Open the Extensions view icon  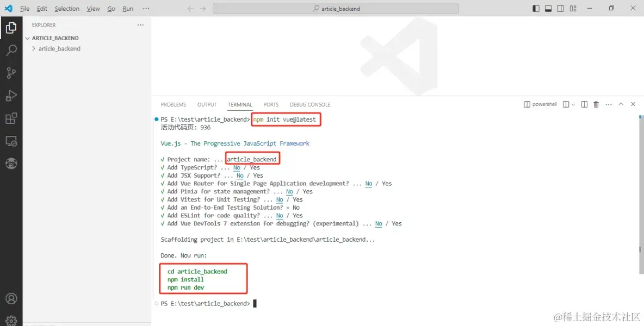pos(11,118)
